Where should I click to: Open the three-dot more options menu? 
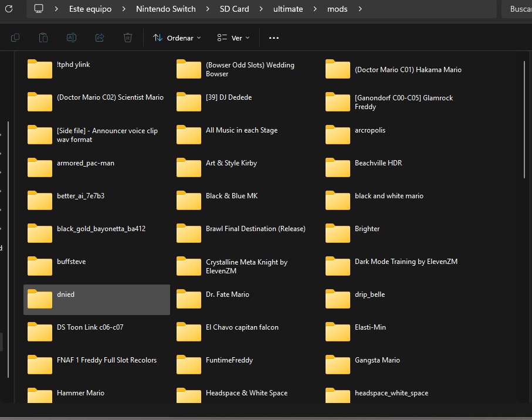coord(273,38)
